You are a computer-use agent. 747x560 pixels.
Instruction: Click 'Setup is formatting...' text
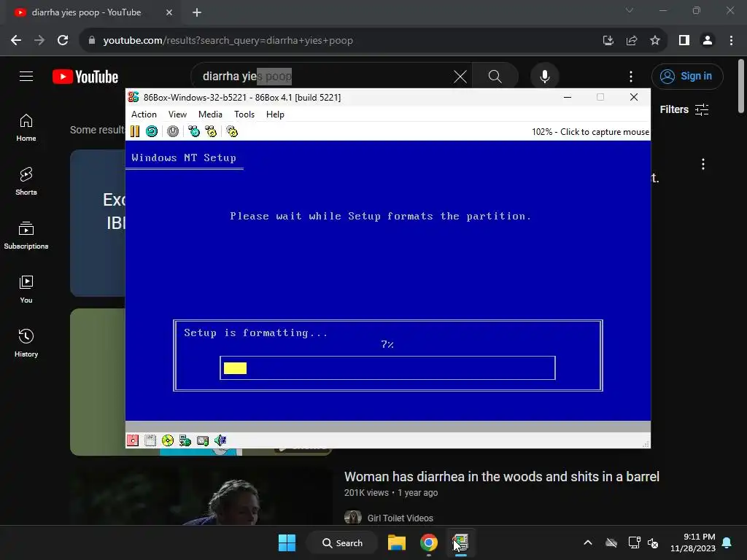[256, 332]
